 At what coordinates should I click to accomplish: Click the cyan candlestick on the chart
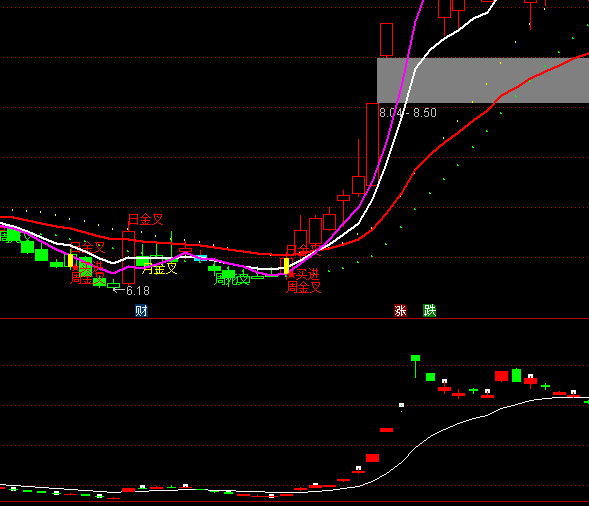201,258
